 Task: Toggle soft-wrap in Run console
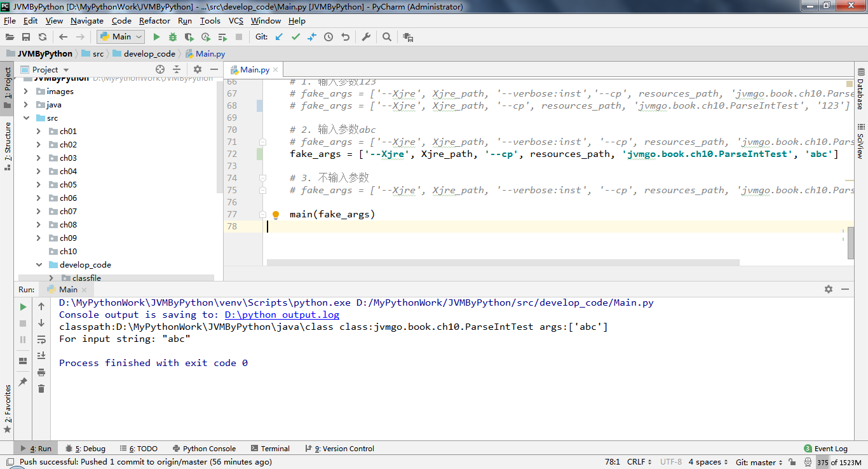pyautogui.click(x=41, y=339)
